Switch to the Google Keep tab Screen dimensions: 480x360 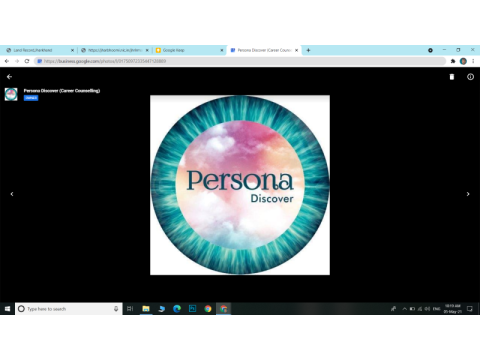[188, 50]
